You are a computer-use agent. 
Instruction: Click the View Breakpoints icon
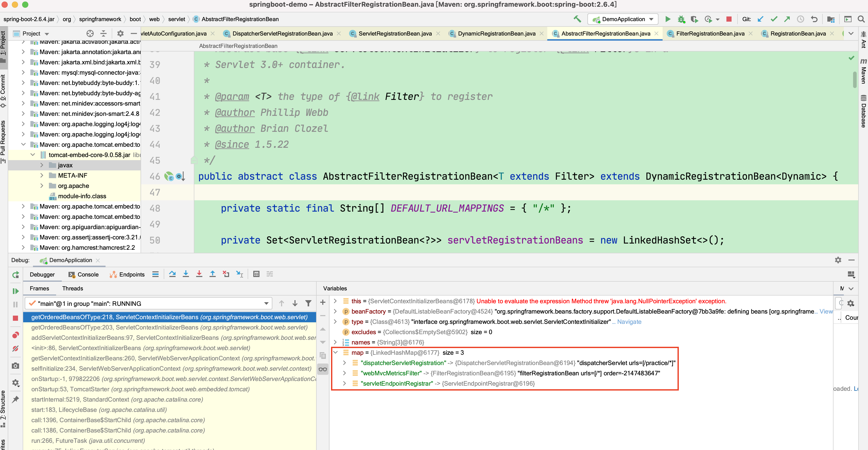click(15, 335)
